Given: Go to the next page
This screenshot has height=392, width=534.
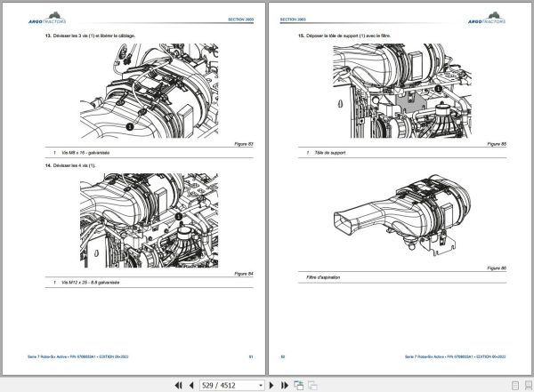Looking at the screenshot, I should 271,385.
